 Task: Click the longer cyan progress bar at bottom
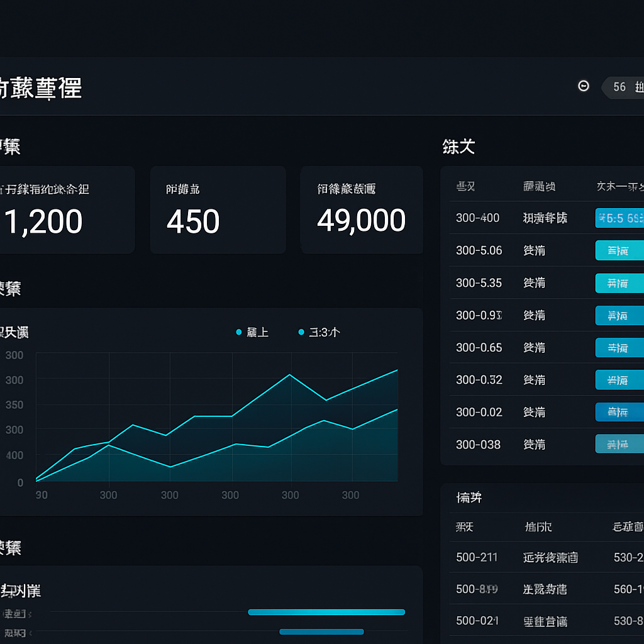pyautogui.click(x=326, y=612)
